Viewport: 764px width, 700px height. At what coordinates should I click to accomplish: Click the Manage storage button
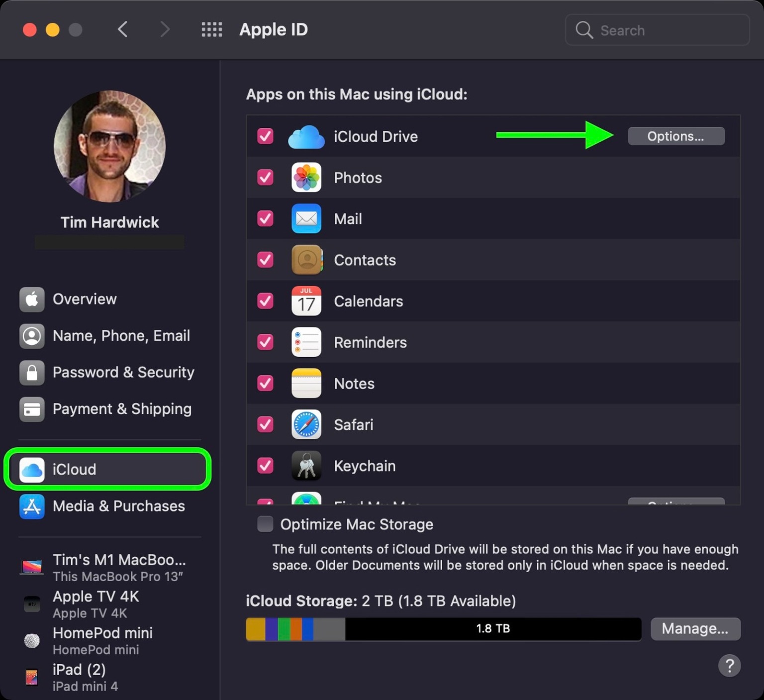695,629
